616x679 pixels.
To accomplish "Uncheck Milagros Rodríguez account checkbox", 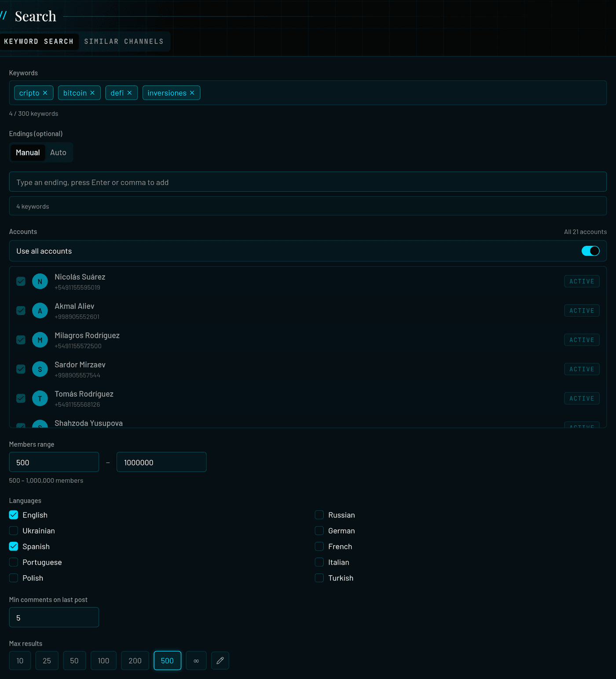I will [x=21, y=340].
